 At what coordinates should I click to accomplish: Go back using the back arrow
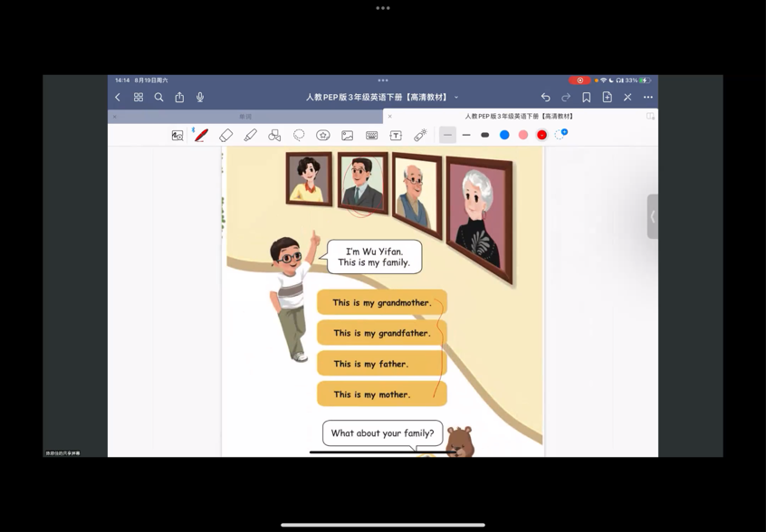point(118,97)
